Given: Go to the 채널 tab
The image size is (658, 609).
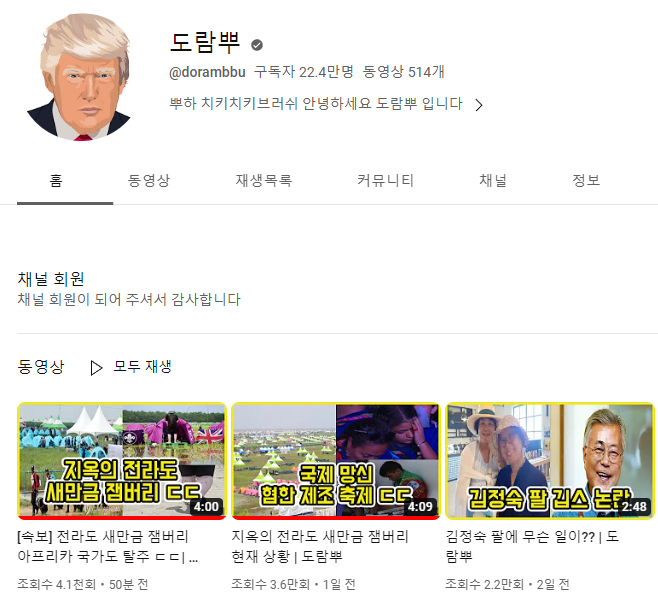Looking at the screenshot, I should 493,180.
